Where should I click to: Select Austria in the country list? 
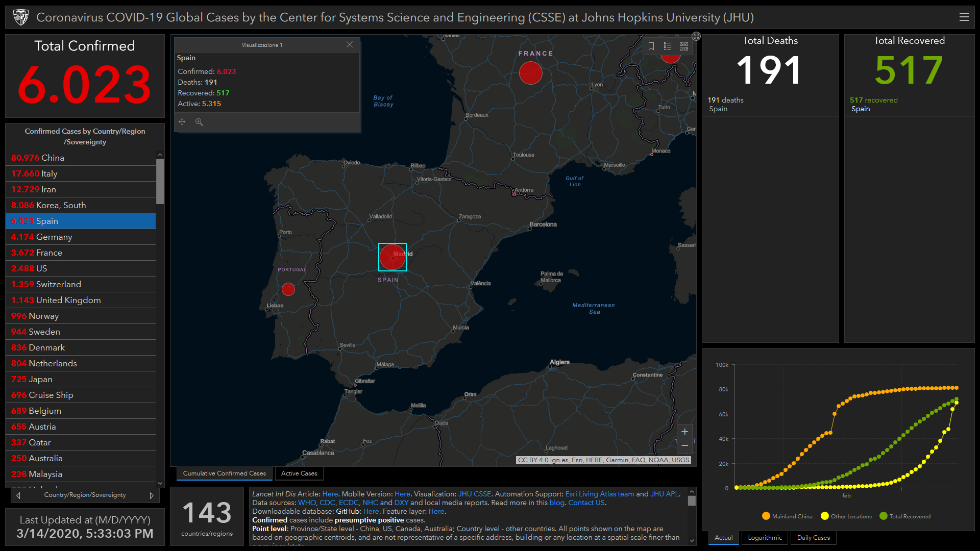[81, 427]
